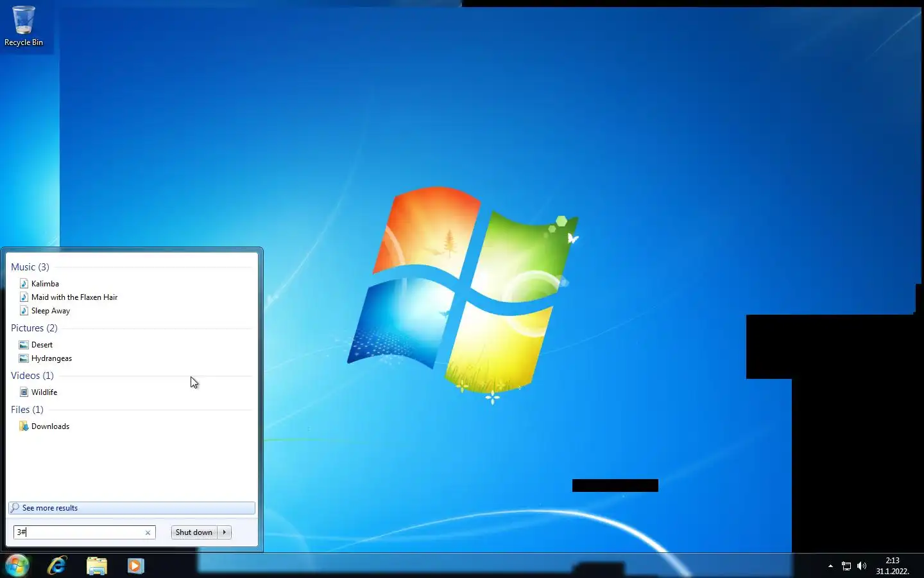This screenshot has height=578, width=924.
Task: Click the Downloads folder icon
Action: 24,426
